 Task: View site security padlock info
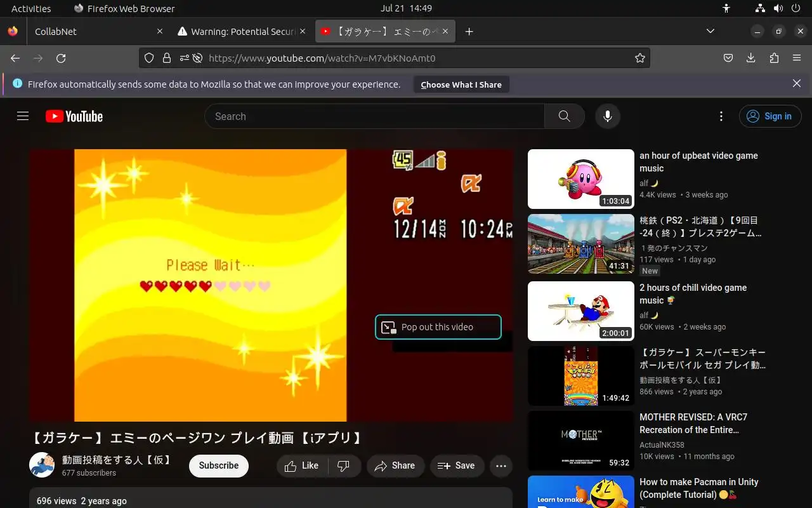point(167,58)
